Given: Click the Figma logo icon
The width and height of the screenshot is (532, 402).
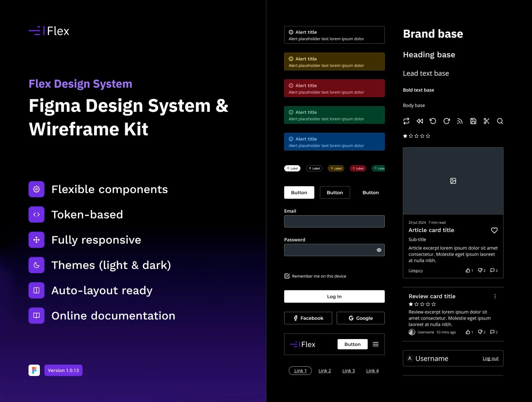Looking at the screenshot, I should tap(34, 370).
